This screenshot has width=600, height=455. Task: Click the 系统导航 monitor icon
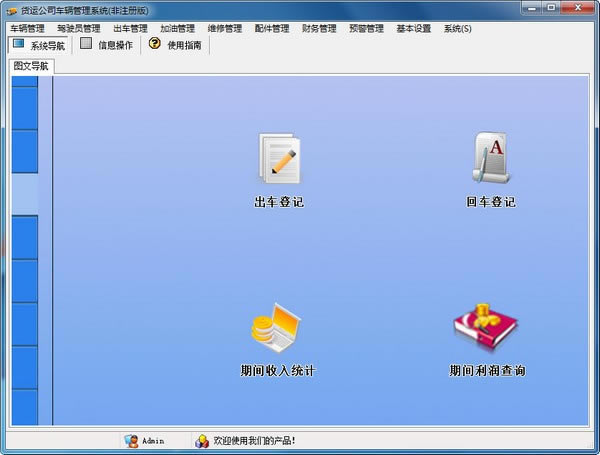point(18,44)
